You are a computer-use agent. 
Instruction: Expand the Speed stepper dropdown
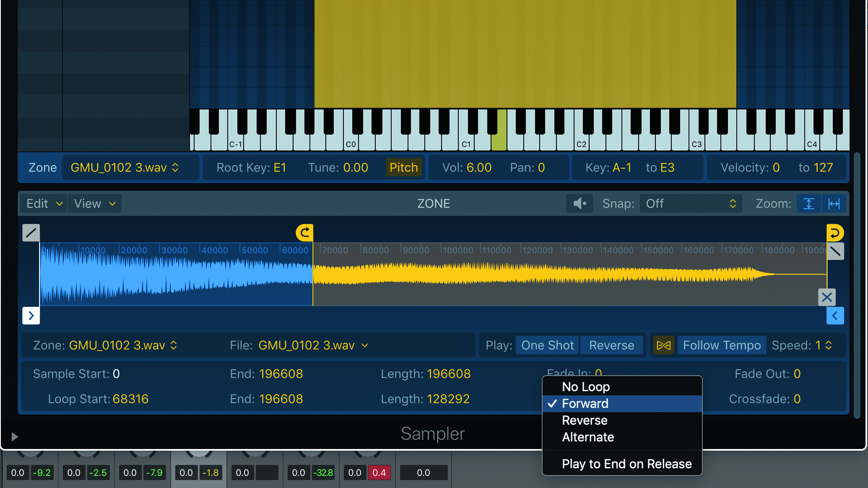(831, 345)
